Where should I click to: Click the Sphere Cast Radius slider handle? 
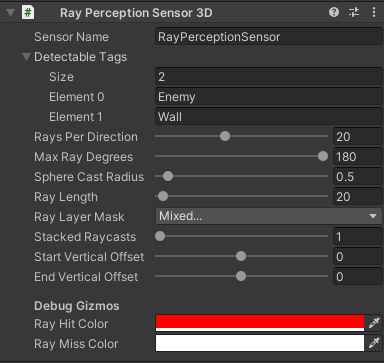click(168, 176)
